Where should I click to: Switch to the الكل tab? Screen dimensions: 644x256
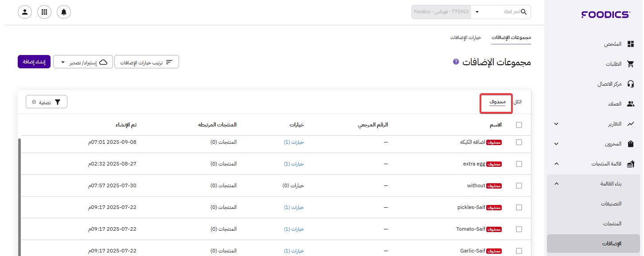point(517,102)
